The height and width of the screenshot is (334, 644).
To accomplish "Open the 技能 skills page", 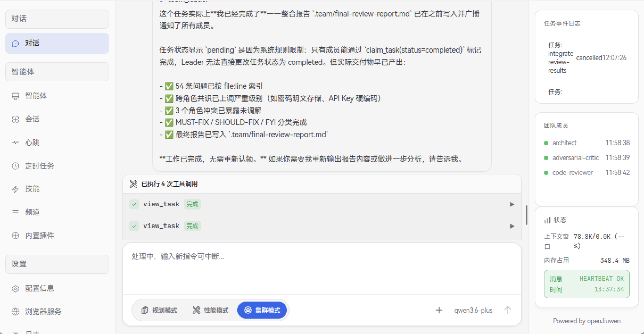I will [57, 189].
